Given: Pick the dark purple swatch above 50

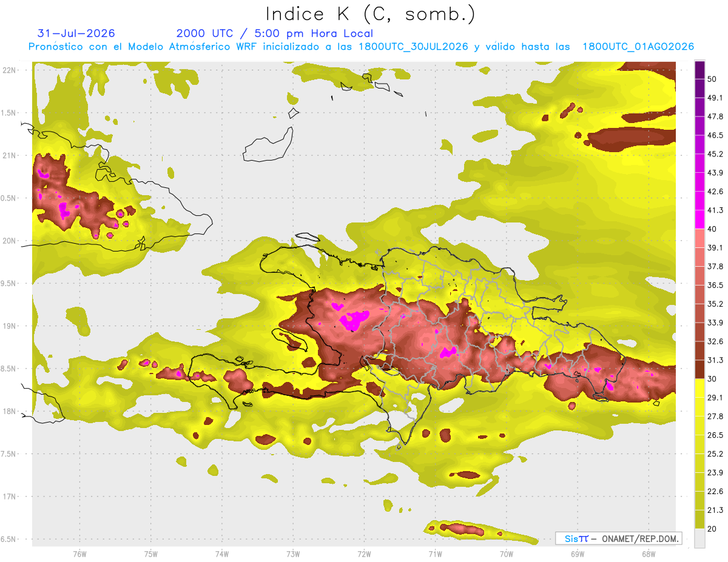Looking at the screenshot, I should [x=700, y=70].
